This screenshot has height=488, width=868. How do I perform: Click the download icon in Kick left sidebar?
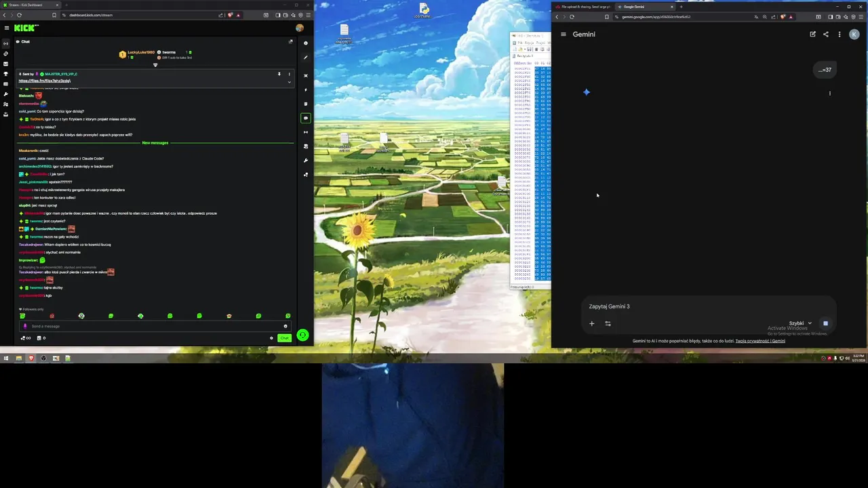(6, 115)
